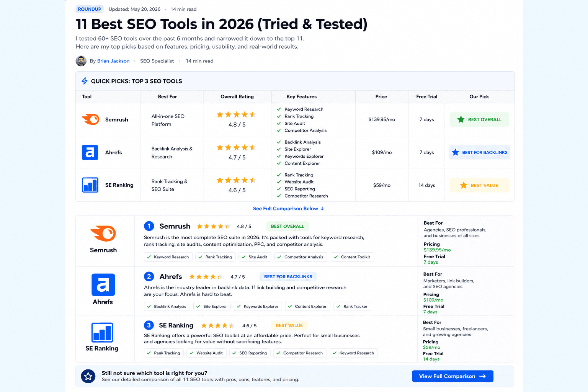This screenshot has height=392, width=588.
Task: Click Ahrefs Content Explorer feature chip
Action: tap(307, 306)
